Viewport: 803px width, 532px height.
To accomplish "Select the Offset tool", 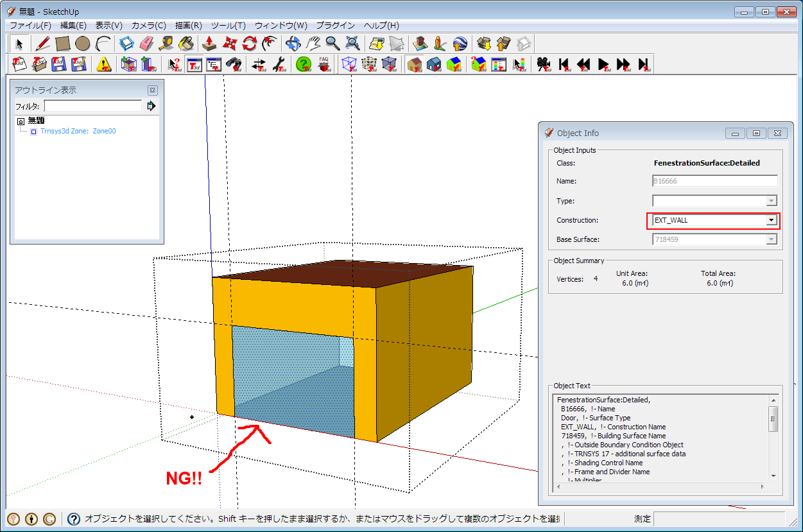I will tap(269, 44).
